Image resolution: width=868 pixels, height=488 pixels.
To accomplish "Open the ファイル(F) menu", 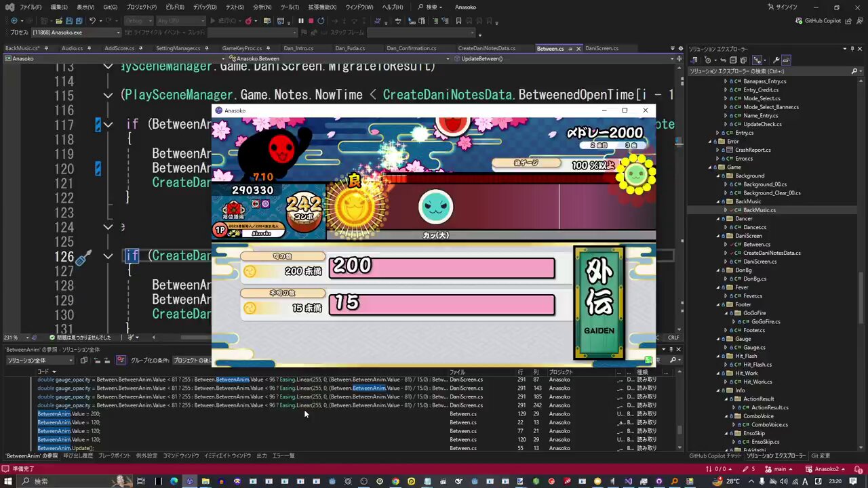I will click(31, 7).
